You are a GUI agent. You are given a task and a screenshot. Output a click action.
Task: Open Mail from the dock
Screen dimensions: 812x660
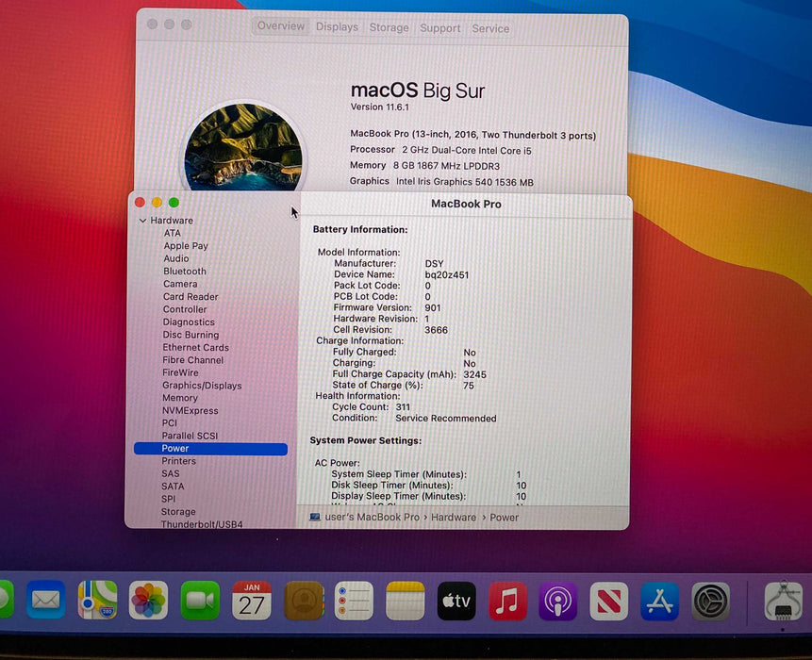click(45, 600)
